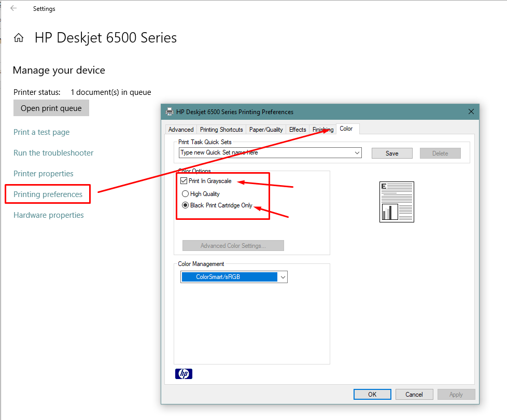Select Black Print Cartridge Only option
507x420 pixels.
[x=185, y=205]
